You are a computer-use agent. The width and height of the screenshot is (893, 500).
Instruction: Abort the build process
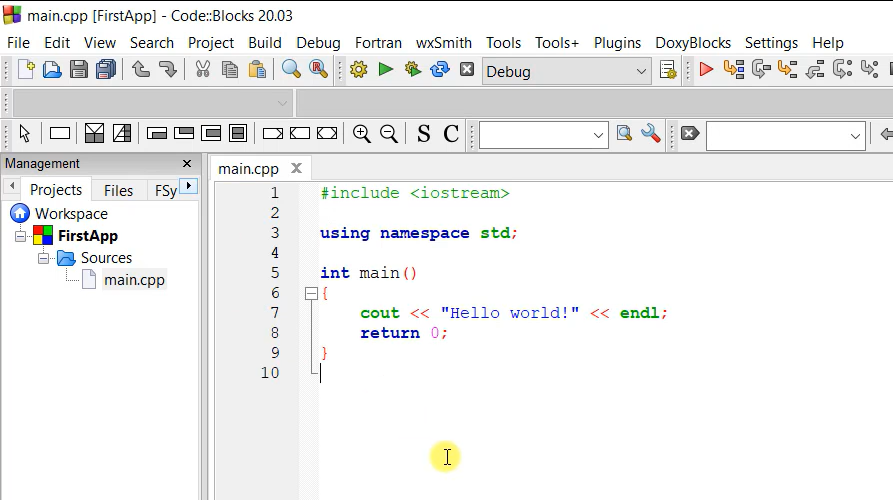pyautogui.click(x=467, y=70)
